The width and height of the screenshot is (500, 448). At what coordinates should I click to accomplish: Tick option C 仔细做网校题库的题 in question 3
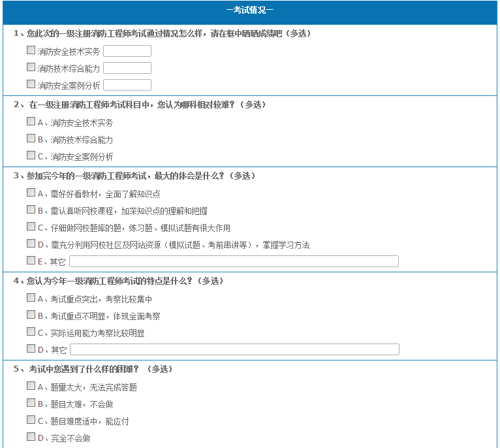point(31,227)
